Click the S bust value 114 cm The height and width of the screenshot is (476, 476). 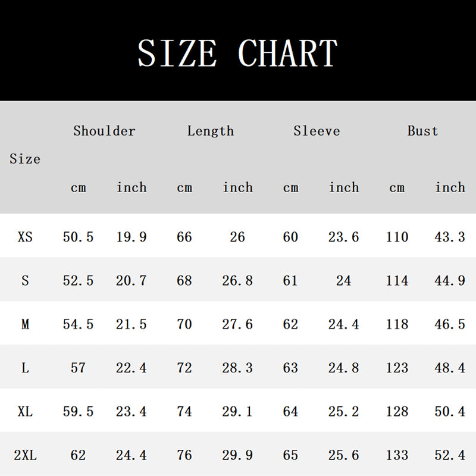tap(397, 280)
